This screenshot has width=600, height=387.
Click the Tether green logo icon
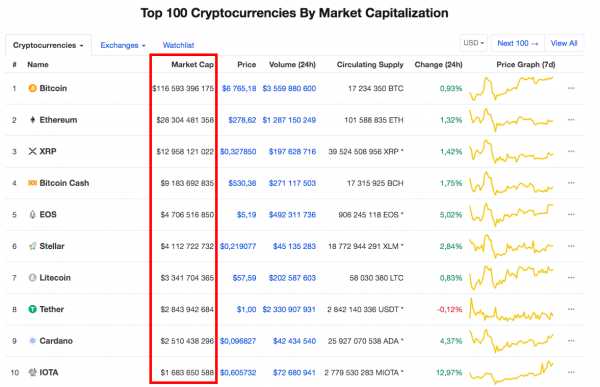coord(33,309)
